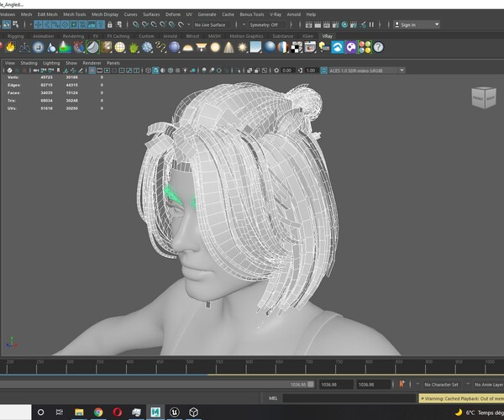Toggle the last blue highlighted selection mask

pos(101,24)
